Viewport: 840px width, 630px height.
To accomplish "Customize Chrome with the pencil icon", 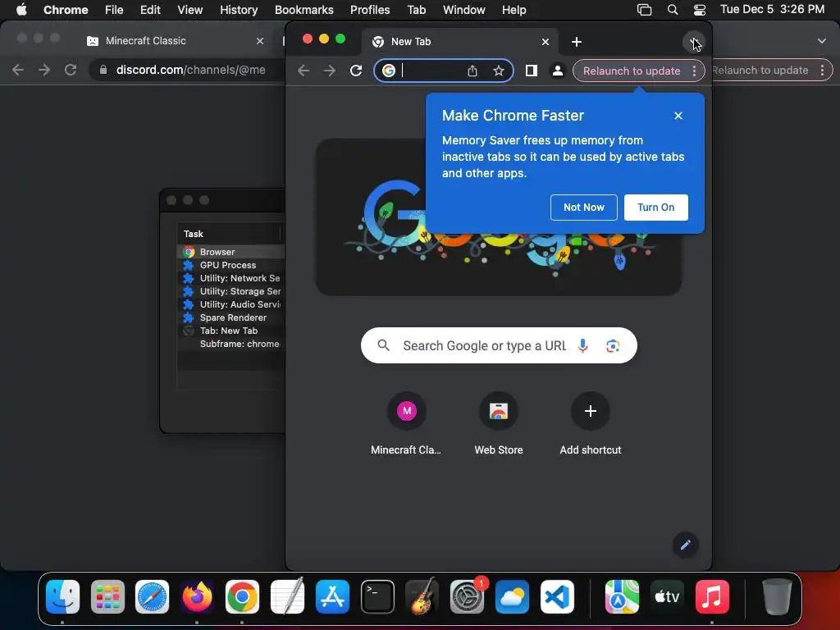I will click(x=685, y=545).
